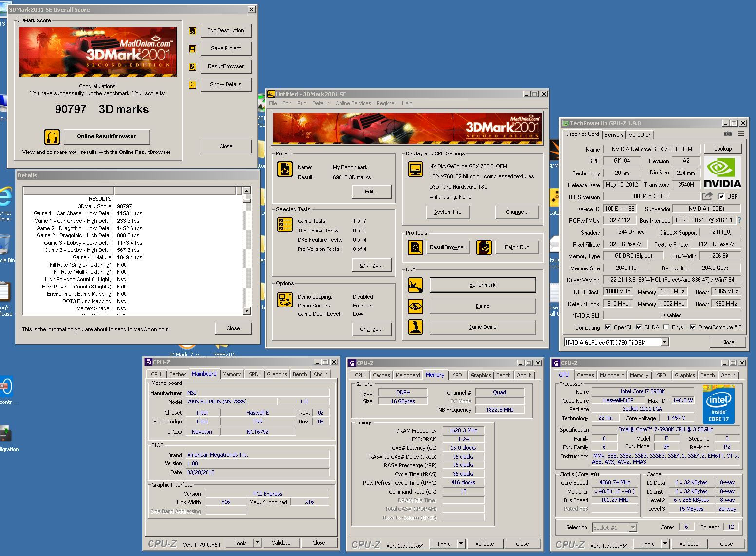Click the Benchmark run icon
Viewport: 756px width, 556px height.
point(416,285)
